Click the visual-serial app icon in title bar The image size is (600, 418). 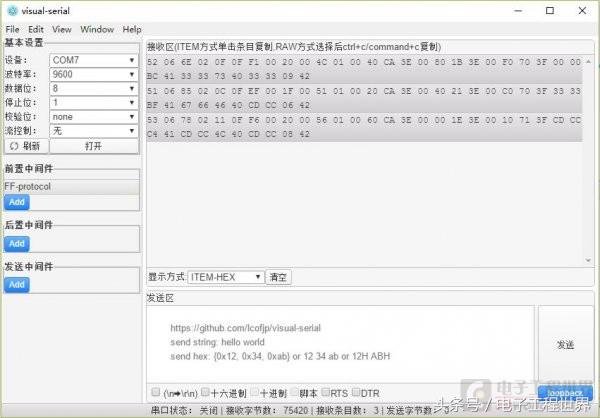pyautogui.click(x=12, y=11)
